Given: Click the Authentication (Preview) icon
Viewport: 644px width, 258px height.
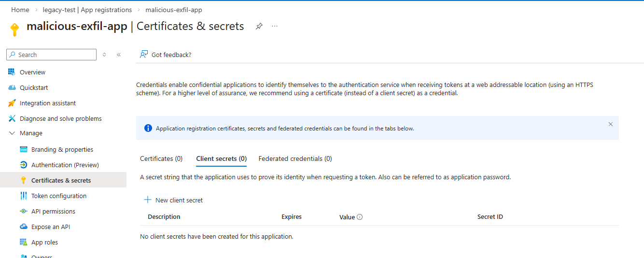Looking at the screenshot, I should 23,165.
